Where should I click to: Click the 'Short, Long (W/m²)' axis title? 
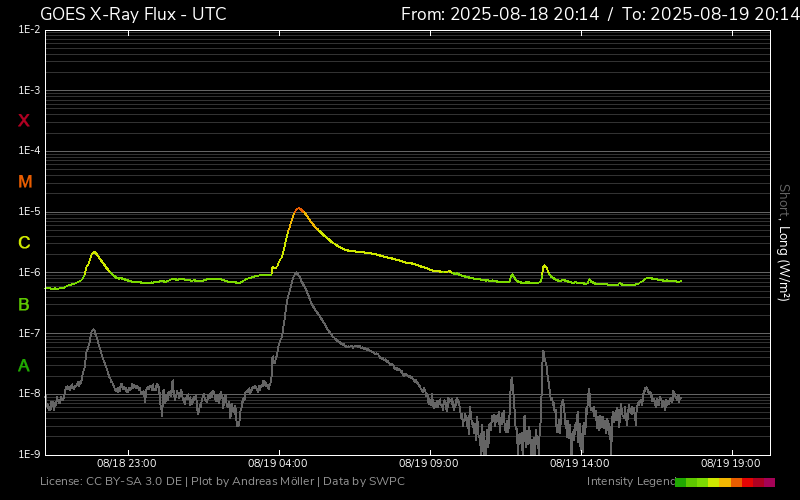point(784,243)
